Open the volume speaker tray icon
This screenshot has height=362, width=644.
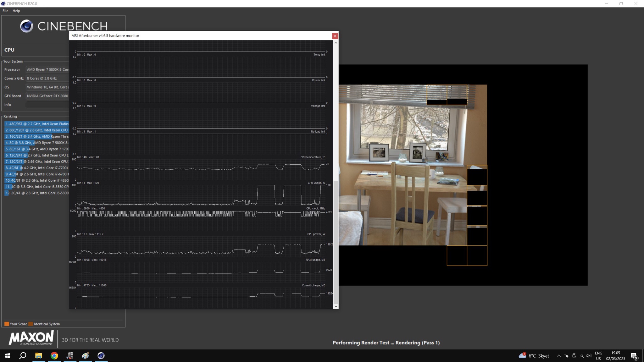tap(589, 356)
